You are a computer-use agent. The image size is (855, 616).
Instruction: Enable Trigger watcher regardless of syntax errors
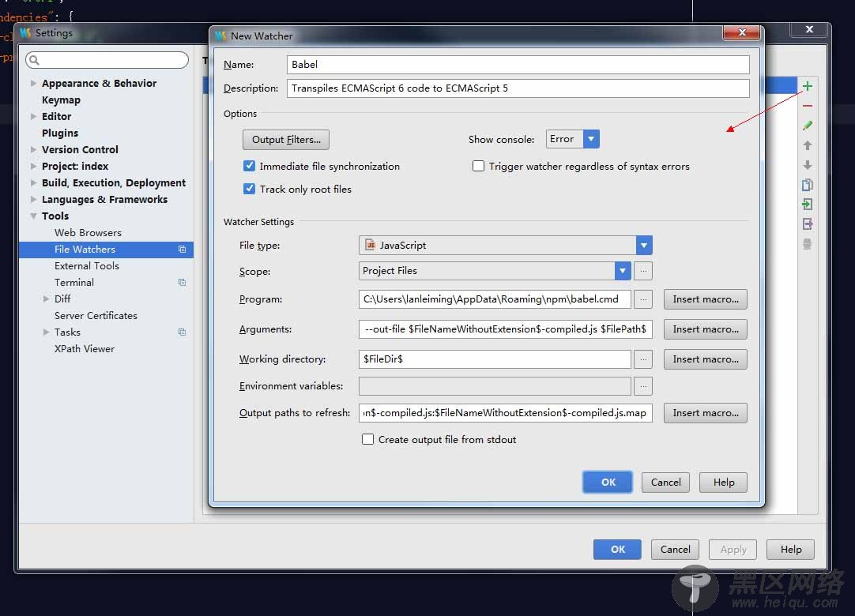478,166
